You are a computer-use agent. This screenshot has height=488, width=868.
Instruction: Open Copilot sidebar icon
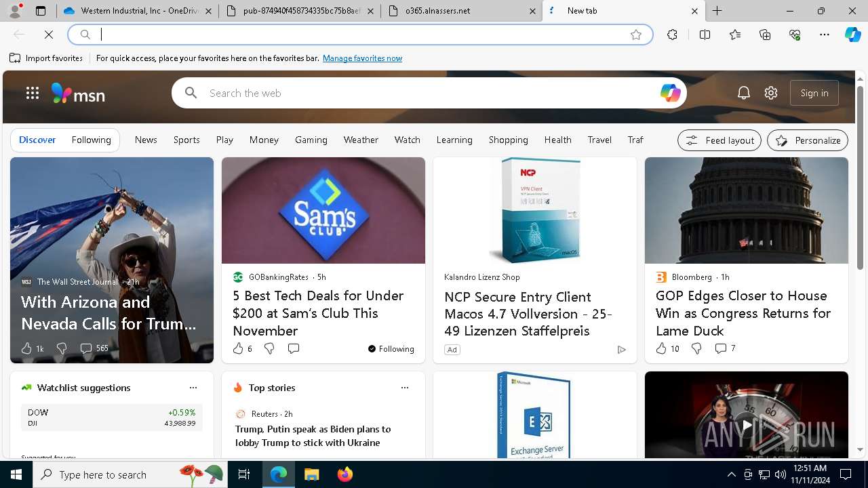tap(852, 35)
